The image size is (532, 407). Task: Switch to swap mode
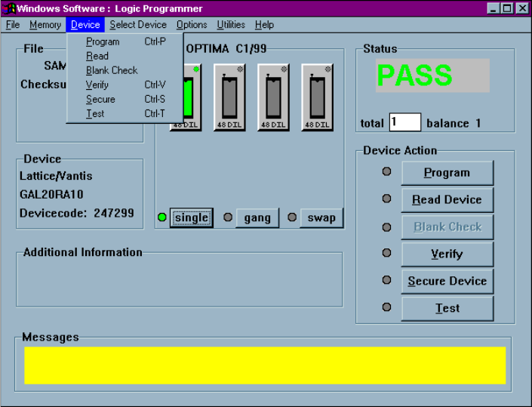click(321, 217)
